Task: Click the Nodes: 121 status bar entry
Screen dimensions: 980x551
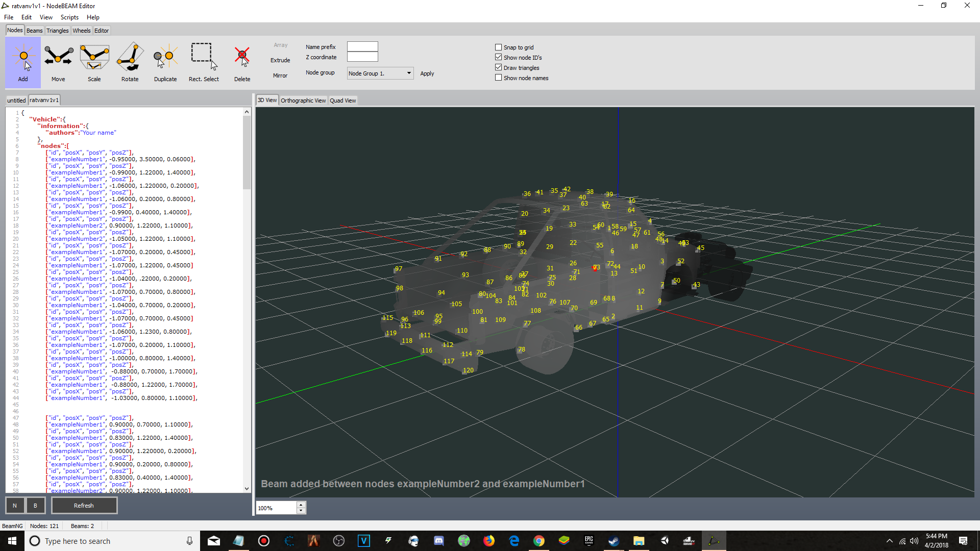Action: 44,526
